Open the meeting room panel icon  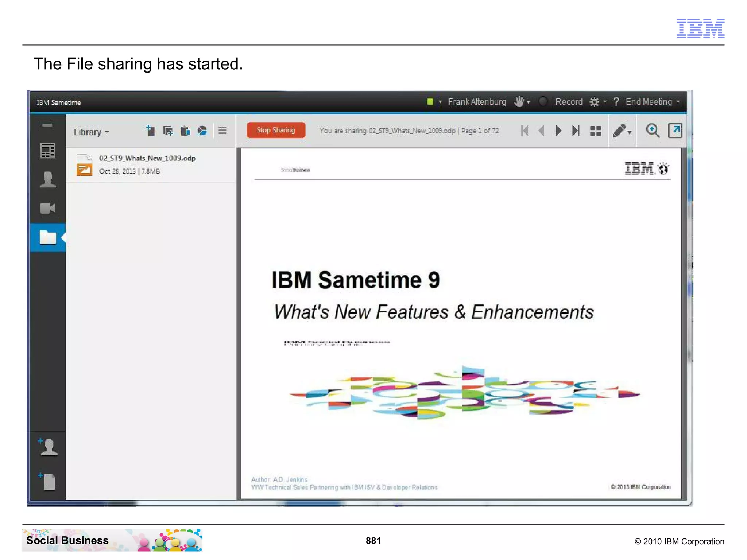(48, 151)
